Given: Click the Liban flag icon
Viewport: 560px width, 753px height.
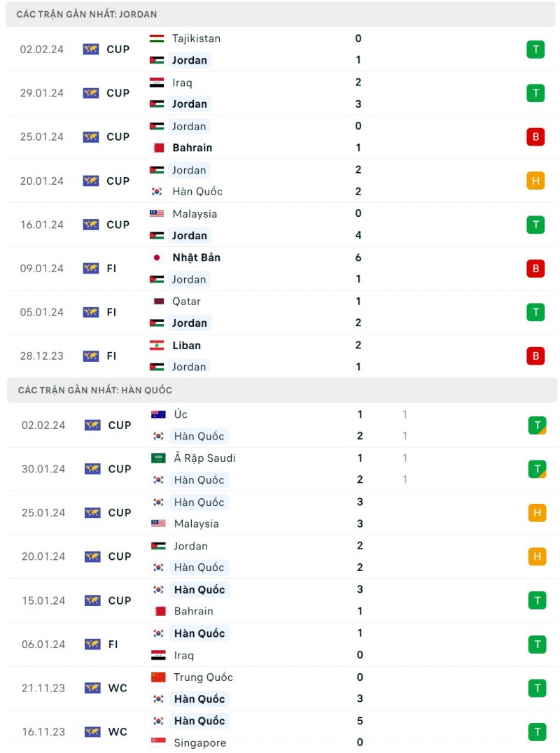Looking at the screenshot, I should (x=157, y=345).
